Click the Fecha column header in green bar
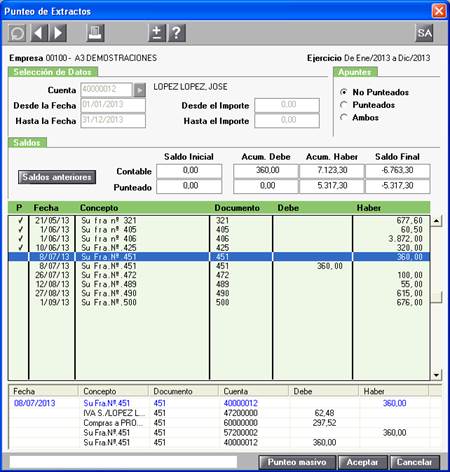Image resolution: width=450 pixels, height=472 pixels. [x=46, y=208]
